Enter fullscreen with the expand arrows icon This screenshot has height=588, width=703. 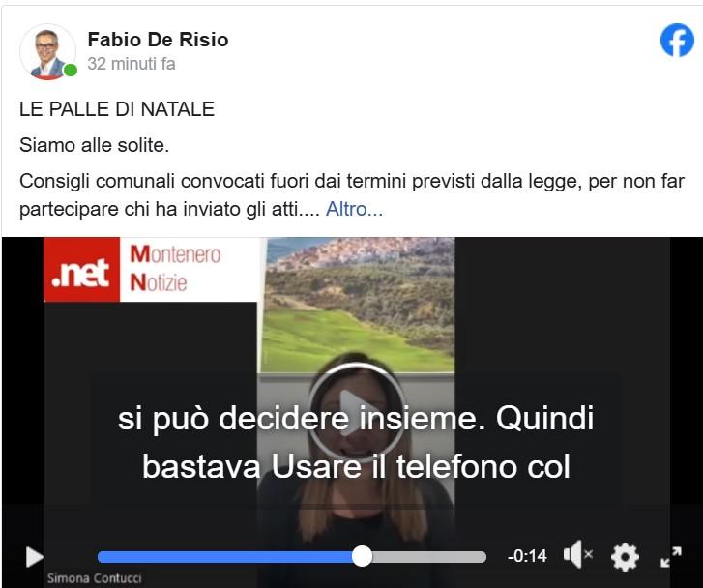[671, 557]
